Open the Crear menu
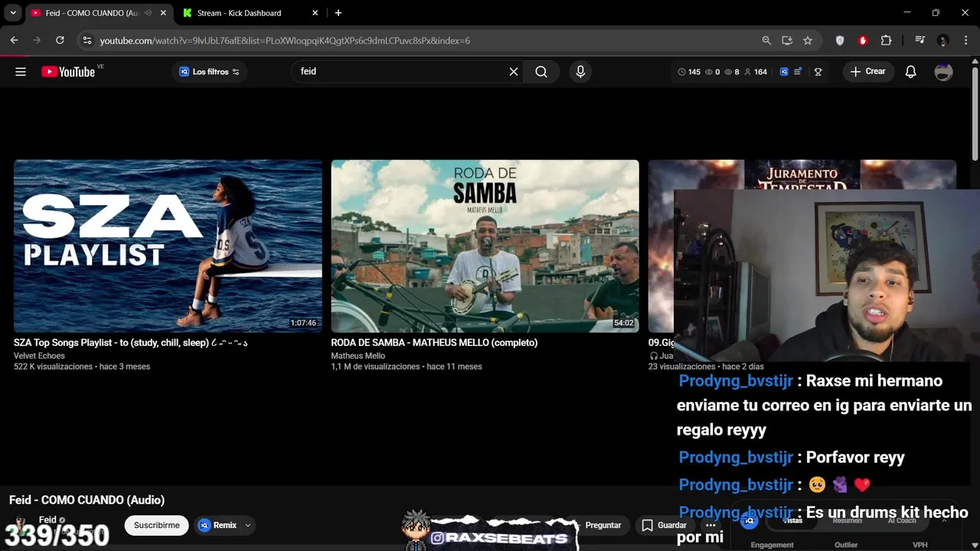 [868, 72]
